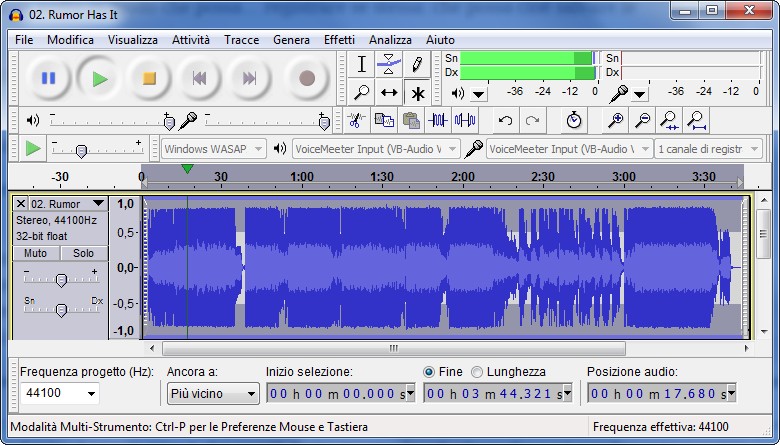Click the Undo arrow icon
Image resolution: width=780 pixels, height=445 pixels.
click(x=506, y=120)
